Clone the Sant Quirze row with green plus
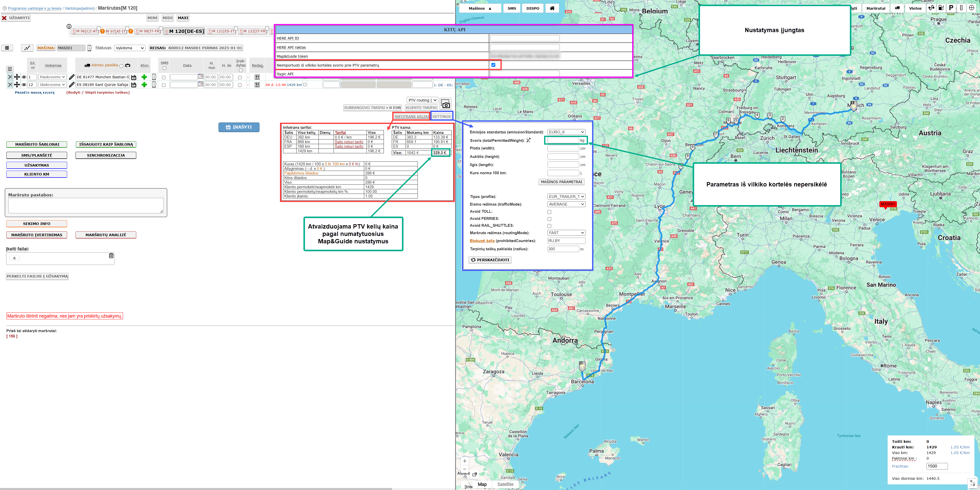 point(144,85)
